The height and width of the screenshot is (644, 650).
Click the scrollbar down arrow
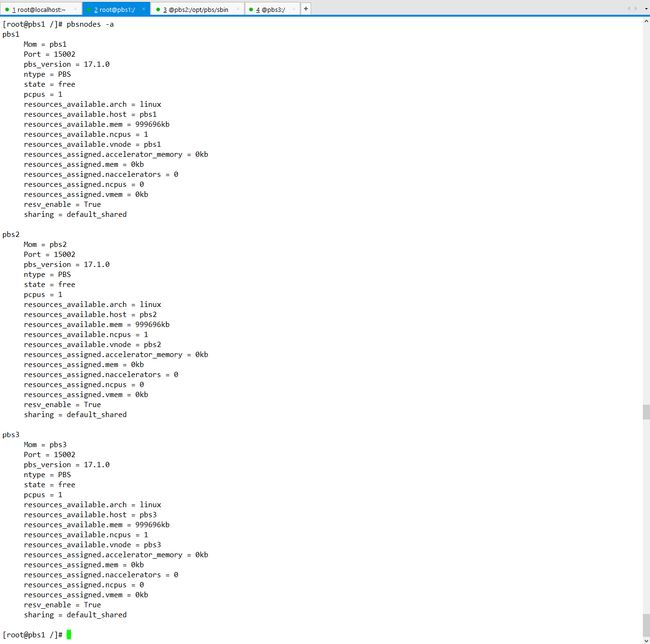(x=646, y=640)
